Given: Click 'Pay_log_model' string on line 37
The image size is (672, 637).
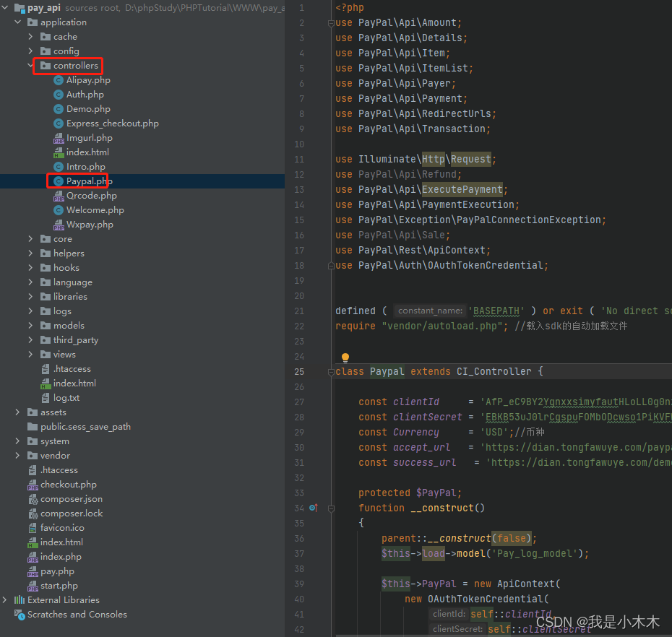Looking at the screenshot, I should tap(534, 553).
